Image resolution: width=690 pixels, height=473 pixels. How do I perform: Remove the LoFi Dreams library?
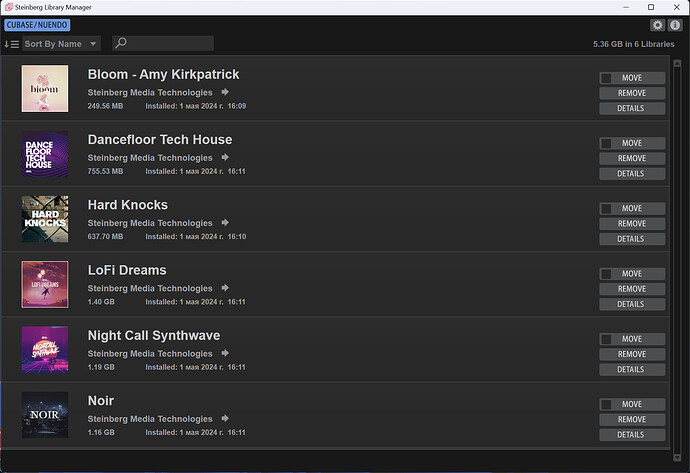coord(632,289)
